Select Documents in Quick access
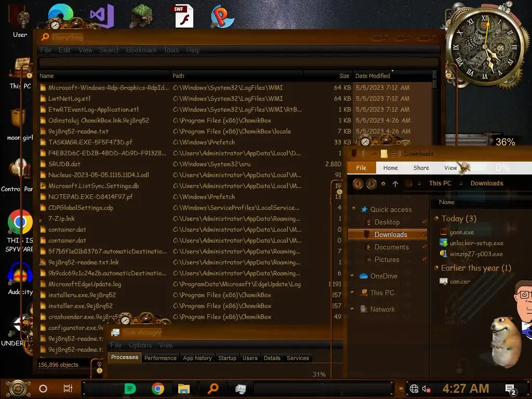 (391, 247)
